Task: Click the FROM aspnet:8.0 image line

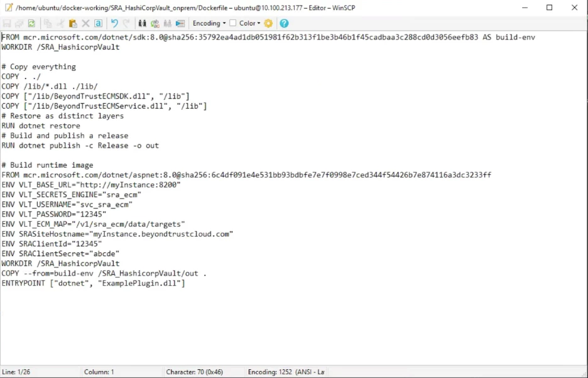Action: 246,175
